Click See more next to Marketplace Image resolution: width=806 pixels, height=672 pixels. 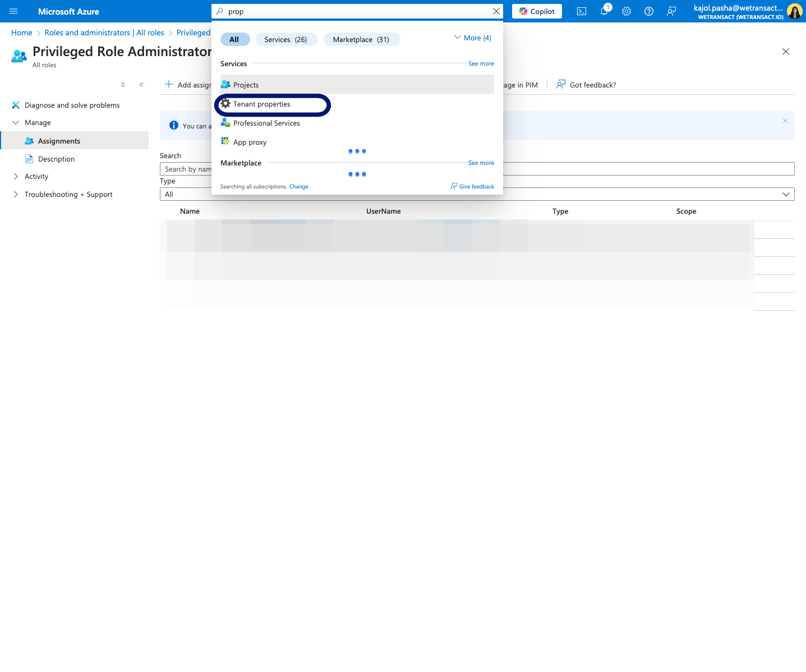(x=481, y=163)
